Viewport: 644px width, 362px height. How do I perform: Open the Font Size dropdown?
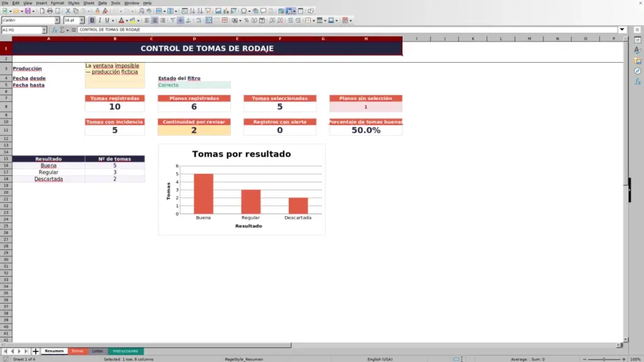82,20
